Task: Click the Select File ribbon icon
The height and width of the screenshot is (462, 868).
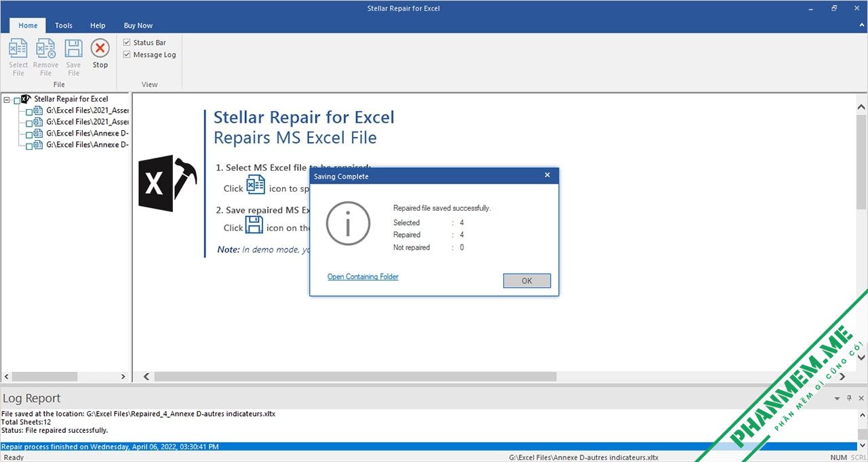Action: (18, 49)
